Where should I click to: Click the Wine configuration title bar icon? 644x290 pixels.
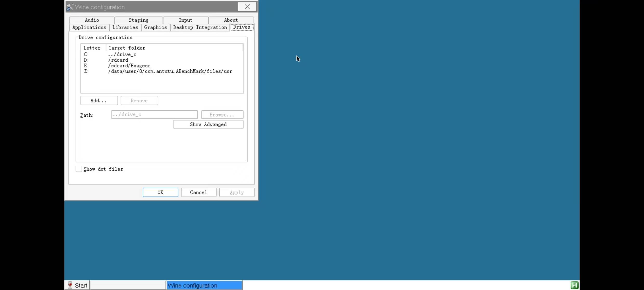(70, 7)
